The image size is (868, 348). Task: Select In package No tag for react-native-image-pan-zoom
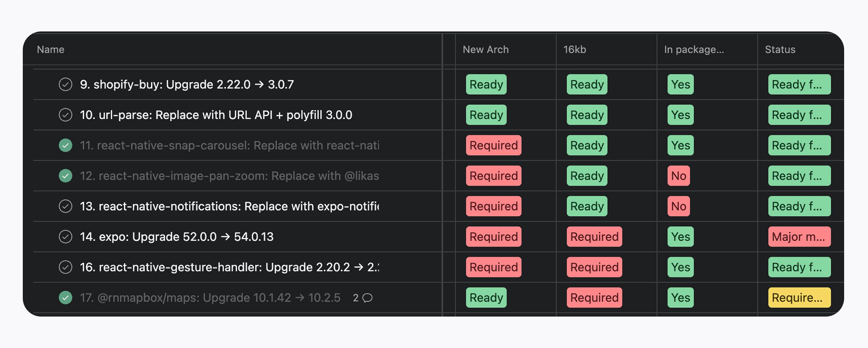click(679, 176)
